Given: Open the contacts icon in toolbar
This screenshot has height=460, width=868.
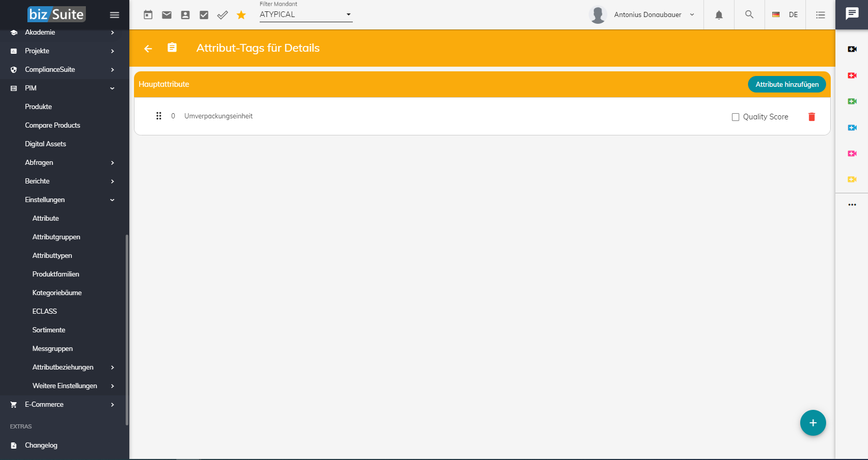Looking at the screenshot, I should click(x=185, y=15).
